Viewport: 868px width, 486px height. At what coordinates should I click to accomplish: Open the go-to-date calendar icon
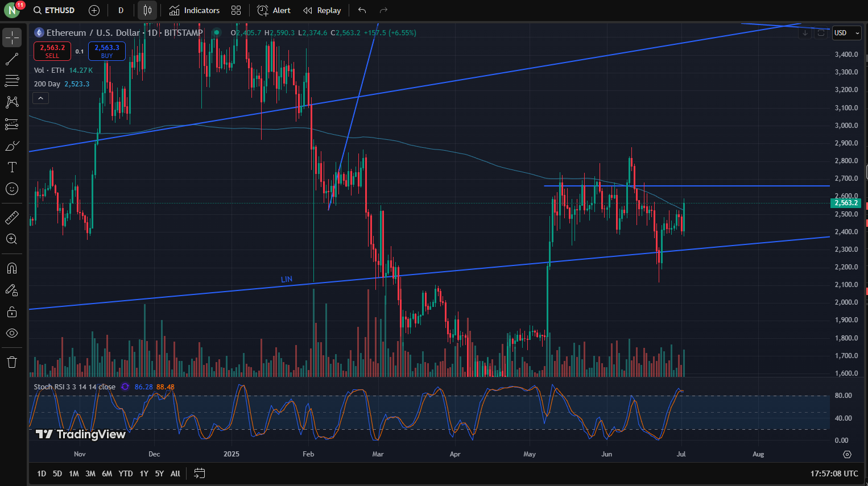click(199, 473)
